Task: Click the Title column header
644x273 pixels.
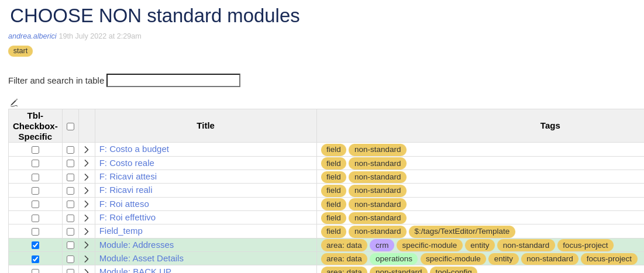Action: coord(205,126)
